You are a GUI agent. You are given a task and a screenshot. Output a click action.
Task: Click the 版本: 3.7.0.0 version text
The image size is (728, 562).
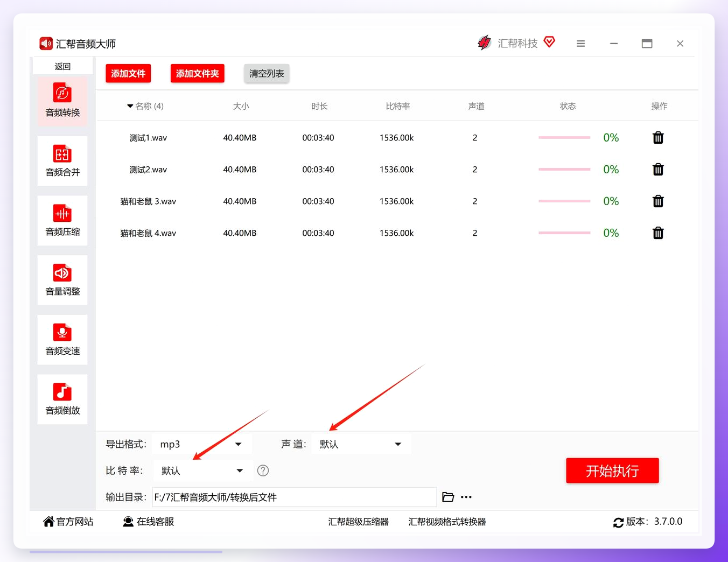(x=654, y=522)
